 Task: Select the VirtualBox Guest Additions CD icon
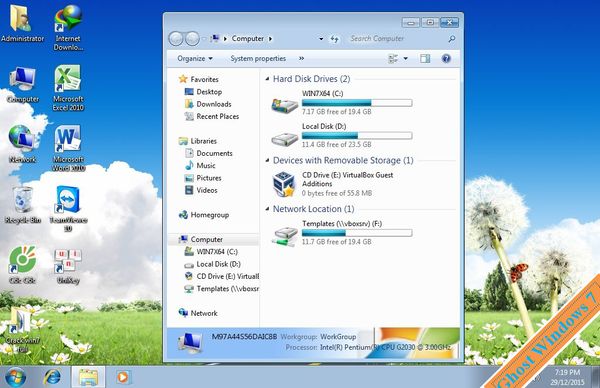(284, 184)
